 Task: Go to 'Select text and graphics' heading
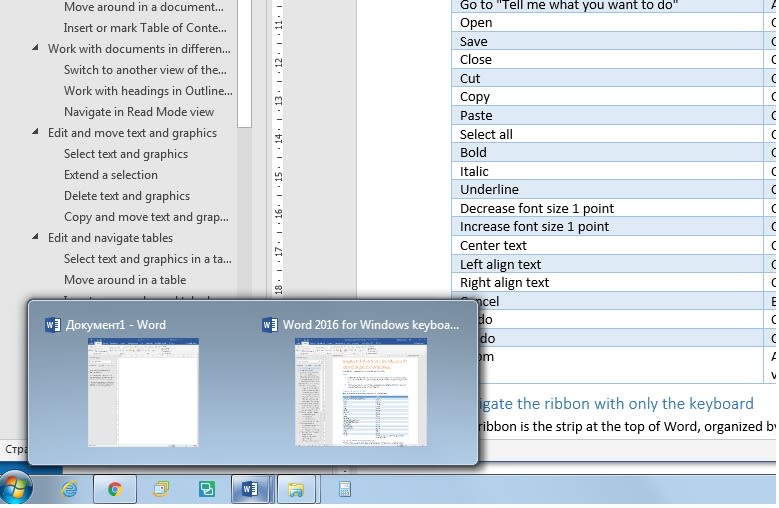(126, 154)
